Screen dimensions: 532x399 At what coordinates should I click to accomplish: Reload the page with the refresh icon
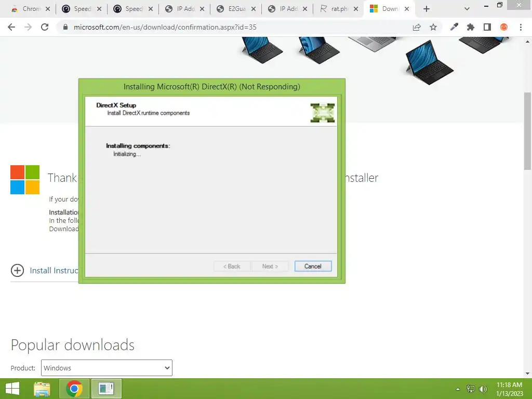45,27
